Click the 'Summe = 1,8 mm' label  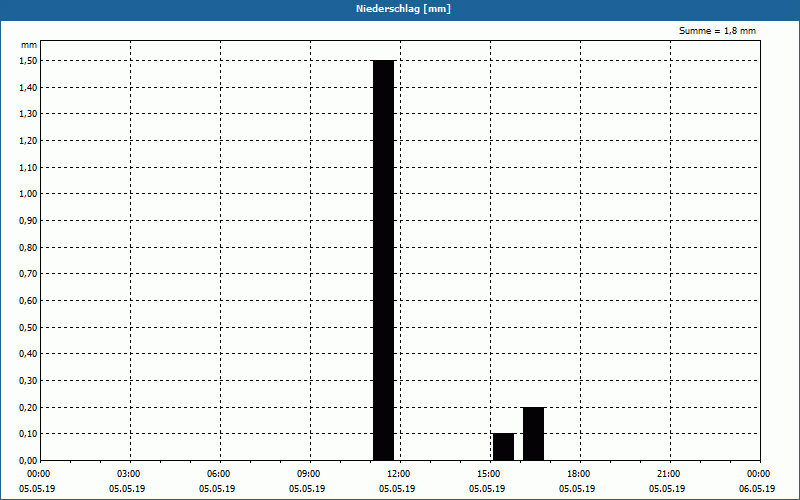click(x=717, y=31)
